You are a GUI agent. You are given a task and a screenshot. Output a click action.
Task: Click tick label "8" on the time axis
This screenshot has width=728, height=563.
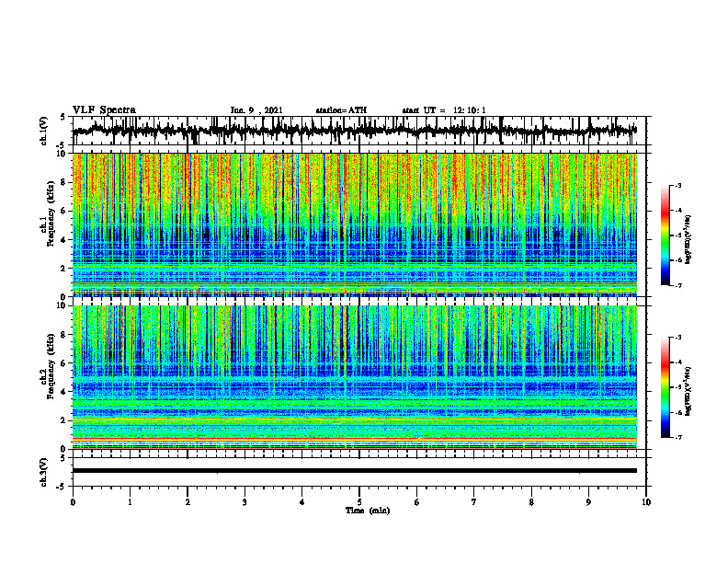click(x=531, y=502)
